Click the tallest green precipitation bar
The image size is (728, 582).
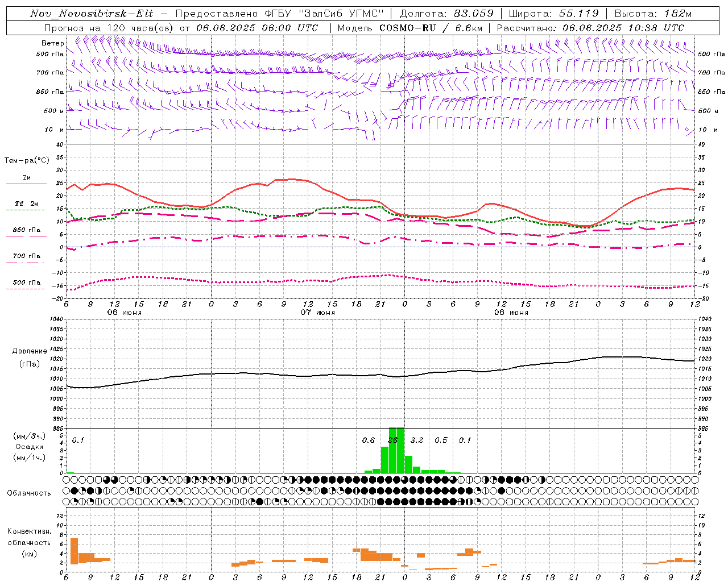point(396,450)
